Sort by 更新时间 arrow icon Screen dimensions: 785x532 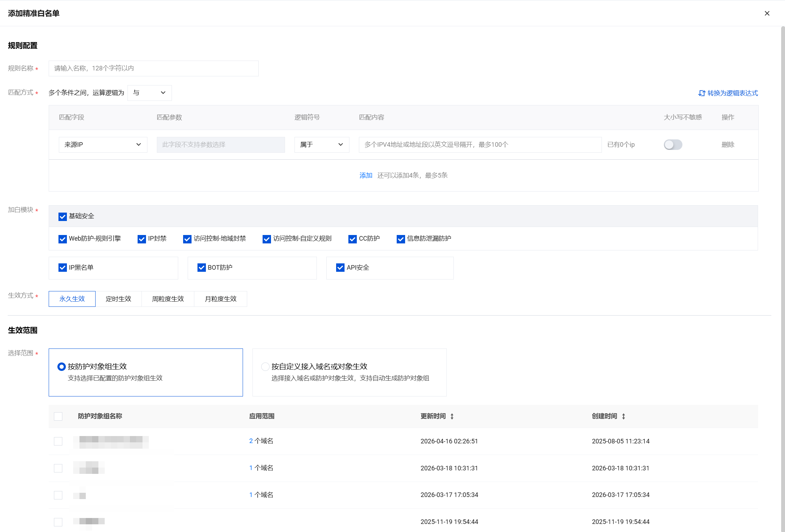(452, 416)
